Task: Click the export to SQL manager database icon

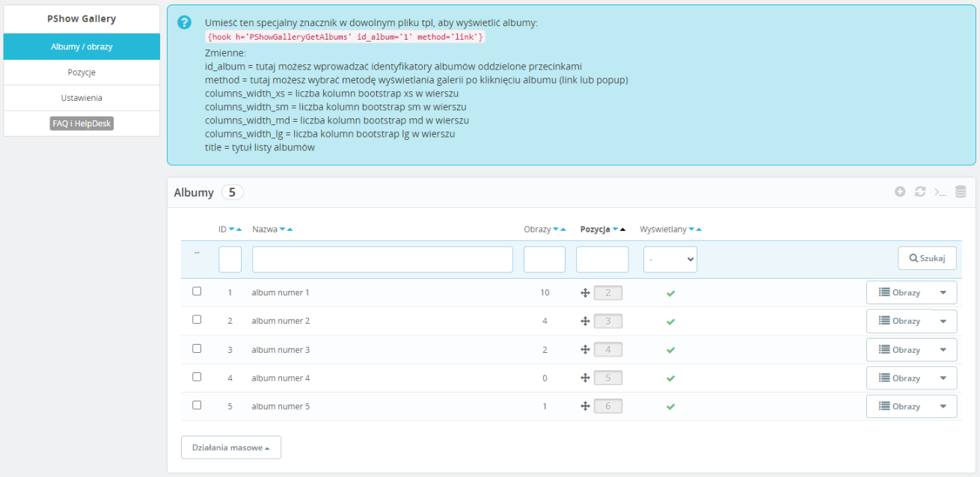Action: [961, 192]
